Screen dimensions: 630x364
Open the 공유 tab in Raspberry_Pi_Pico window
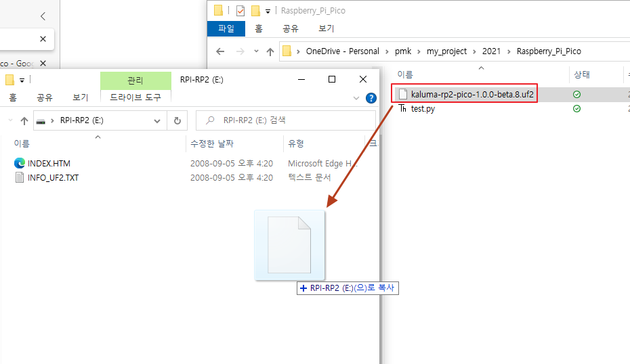291,28
